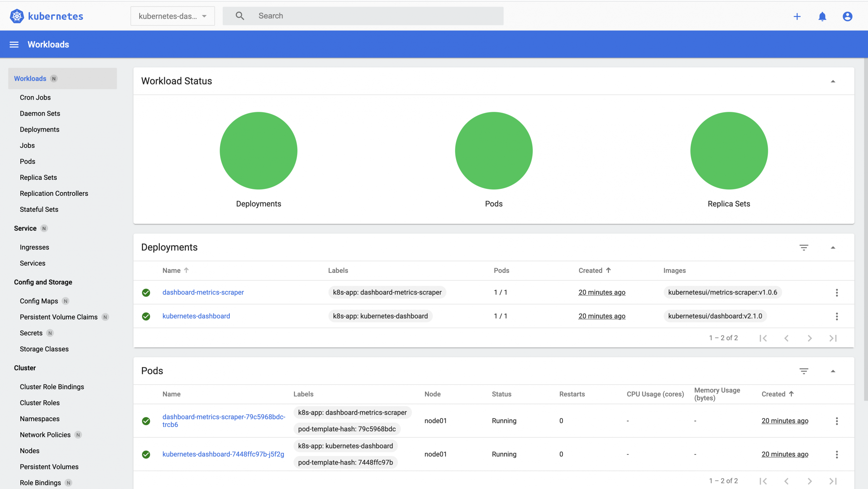Screen dimensions: 868x489
Task: Open kubernetes-dashboard-7448ffc97b-j5f2g pod link
Action: [223, 454]
